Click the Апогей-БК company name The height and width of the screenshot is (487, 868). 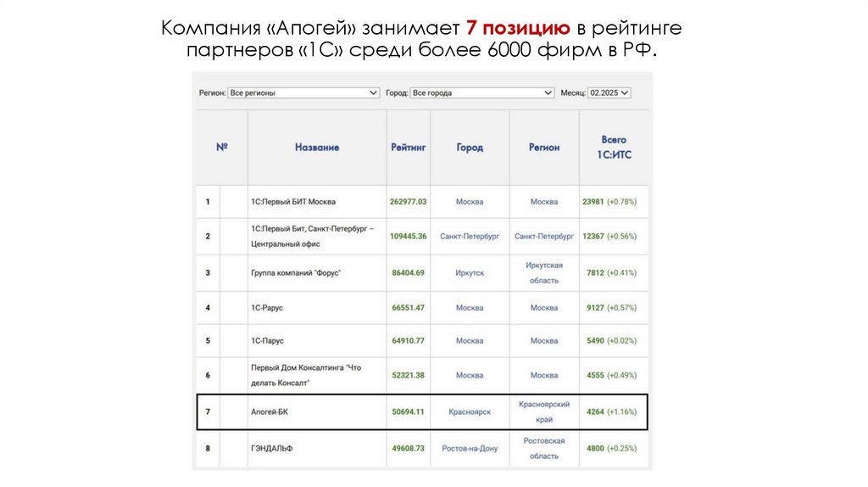(270, 411)
